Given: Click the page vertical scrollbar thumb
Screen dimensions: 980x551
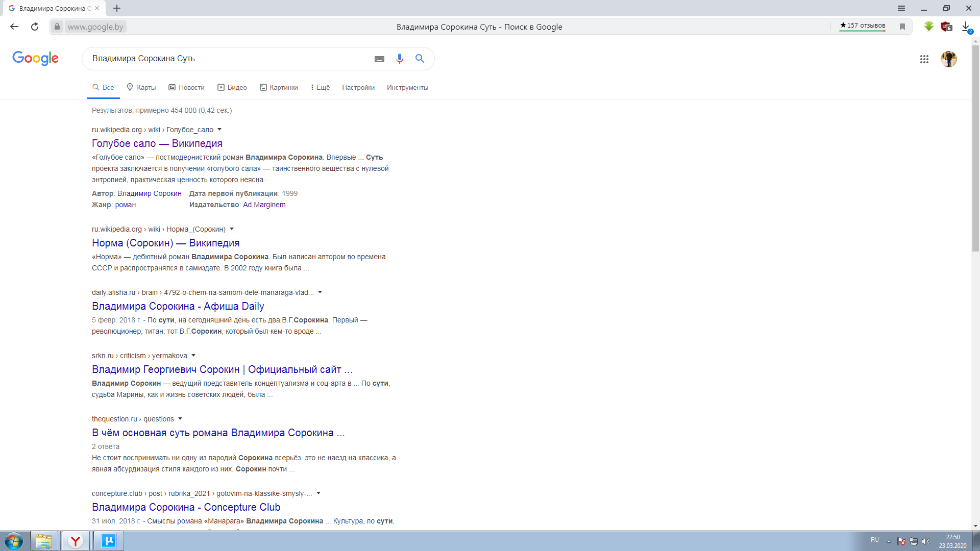Looking at the screenshot, I should pos(975,148).
